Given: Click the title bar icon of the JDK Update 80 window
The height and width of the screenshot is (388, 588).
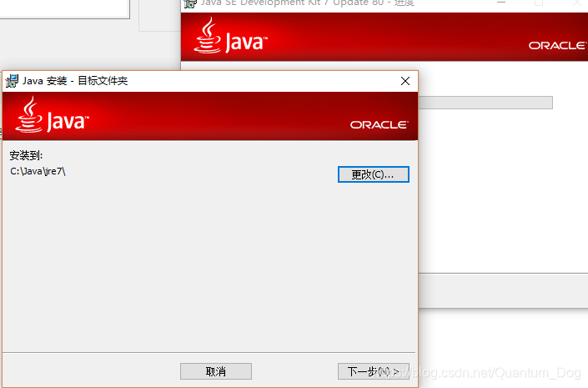Looking at the screenshot, I should pyautogui.click(x=190, y=3).
